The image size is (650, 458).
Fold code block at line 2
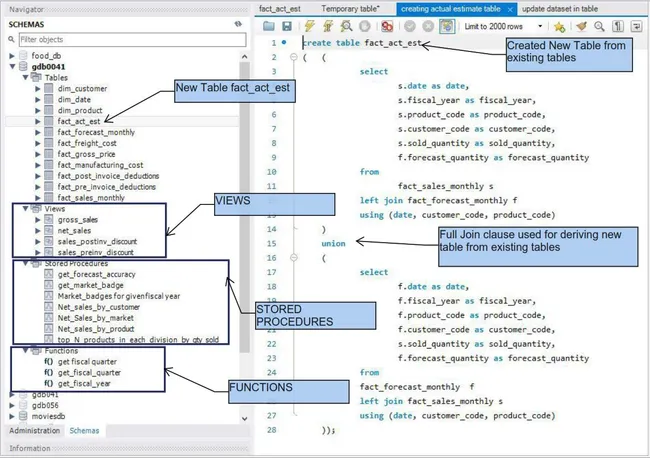coord(293,57)
